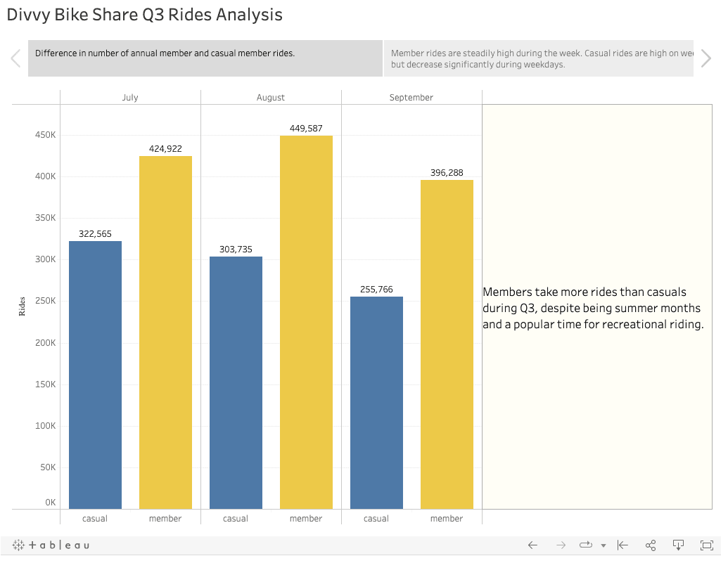Click the 'member' label under September
Screen dimensions: 728x563
pyautogui.click(x=447, y=519)
